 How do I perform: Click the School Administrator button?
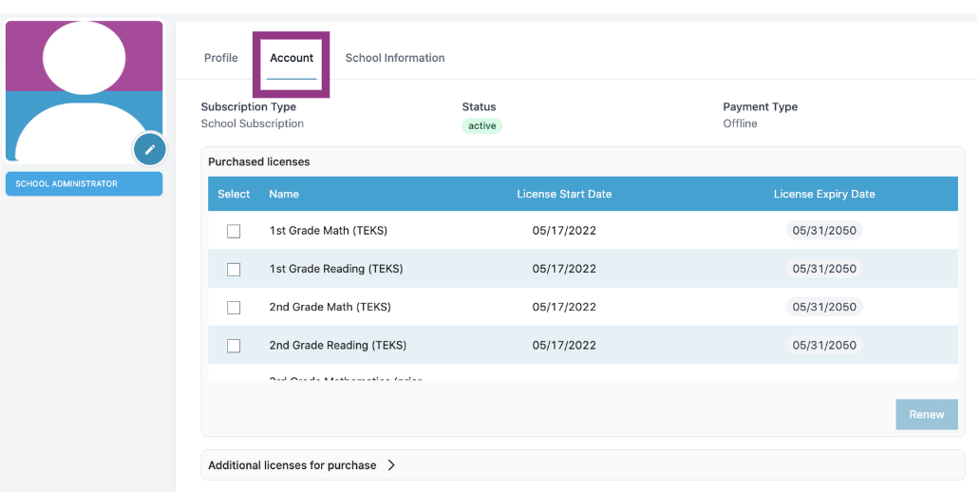pyautogui.click(x=84, y=184)
